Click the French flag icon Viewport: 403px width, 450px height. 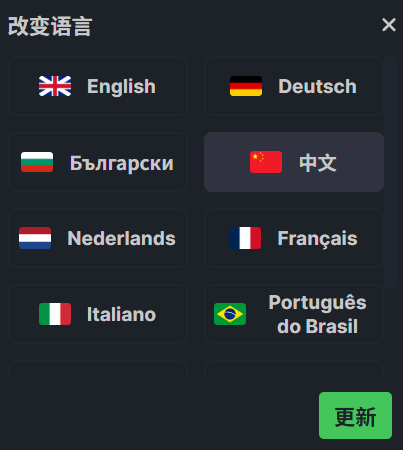coord(245,238)
